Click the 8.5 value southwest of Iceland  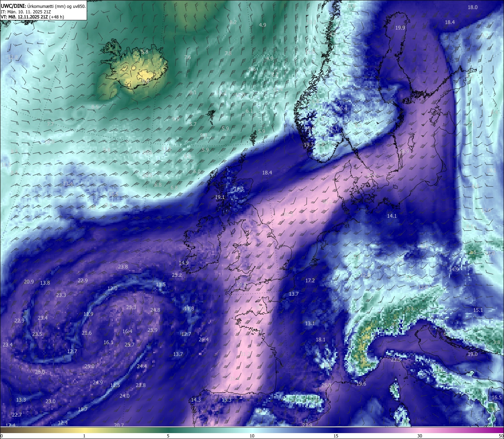pos(95,107)
